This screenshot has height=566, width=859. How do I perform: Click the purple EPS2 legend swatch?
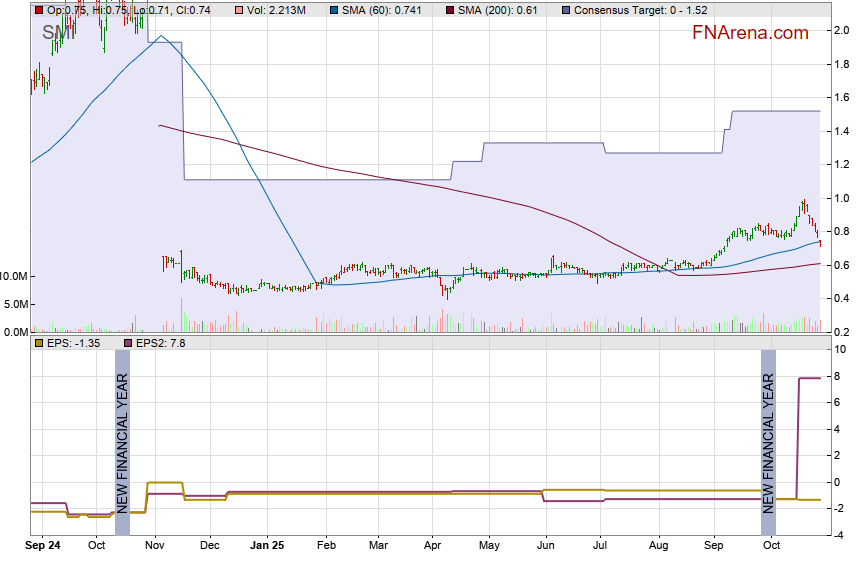(128, 343)
